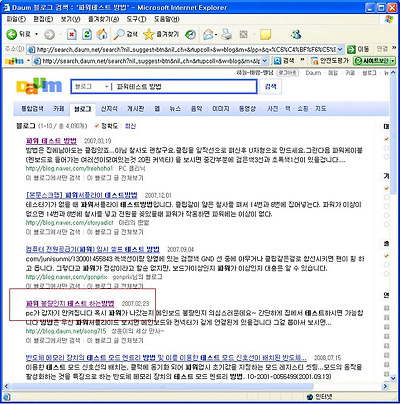Expand the Daum toolbar overflow chevron
This screenshot has height=404, width=400.
click(302, 60)
